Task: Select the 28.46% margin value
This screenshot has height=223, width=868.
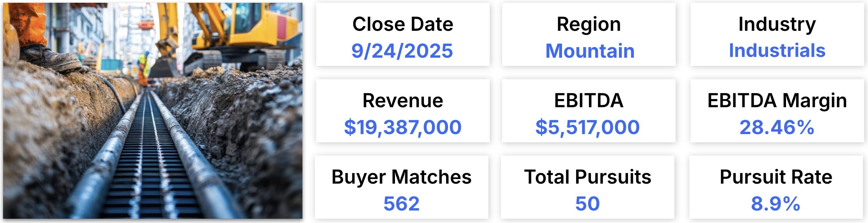Action: click(x=777, y=127)
